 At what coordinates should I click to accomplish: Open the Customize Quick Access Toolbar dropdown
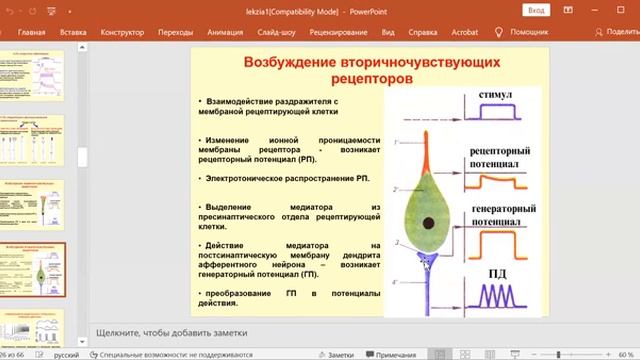pyautogui.click(x=70, y=12)
